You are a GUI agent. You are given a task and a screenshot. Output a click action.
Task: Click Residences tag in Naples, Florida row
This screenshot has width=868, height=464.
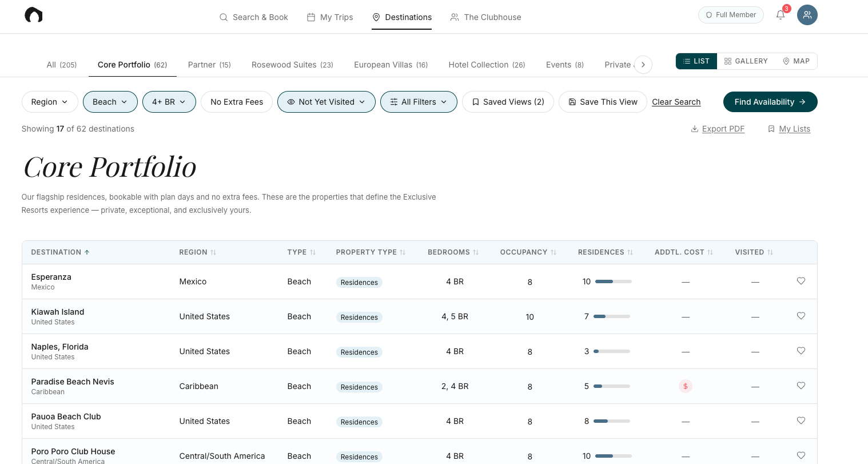pyautogui.click(x=359, y=352)
